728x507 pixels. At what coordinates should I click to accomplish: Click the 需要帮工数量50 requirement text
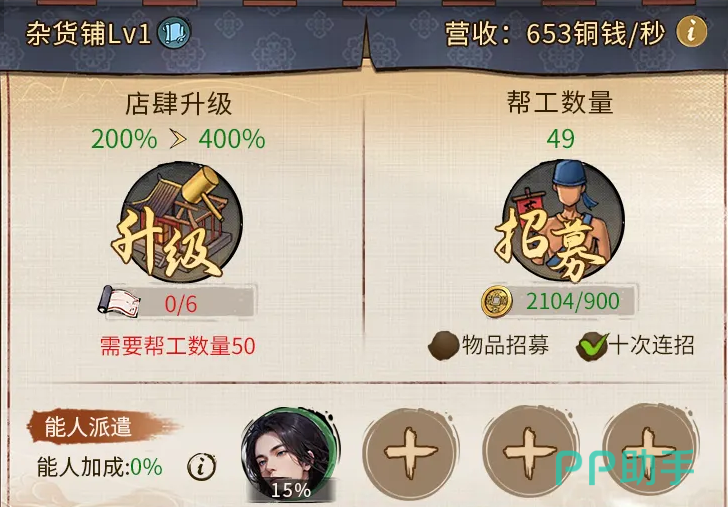(178, 346)
